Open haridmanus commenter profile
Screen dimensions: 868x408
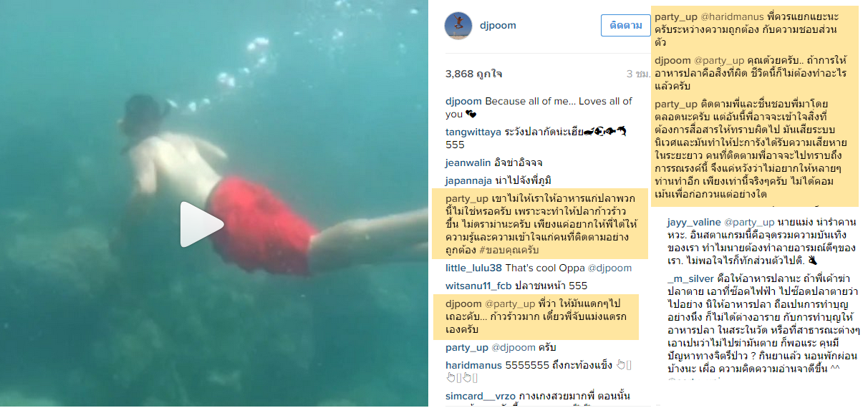473,365
